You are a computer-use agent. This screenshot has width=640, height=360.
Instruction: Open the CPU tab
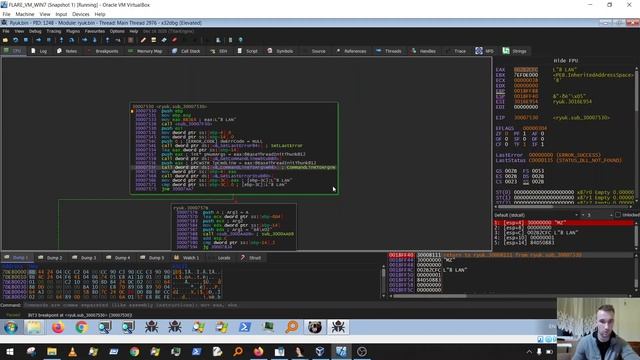tap(13, 51)
